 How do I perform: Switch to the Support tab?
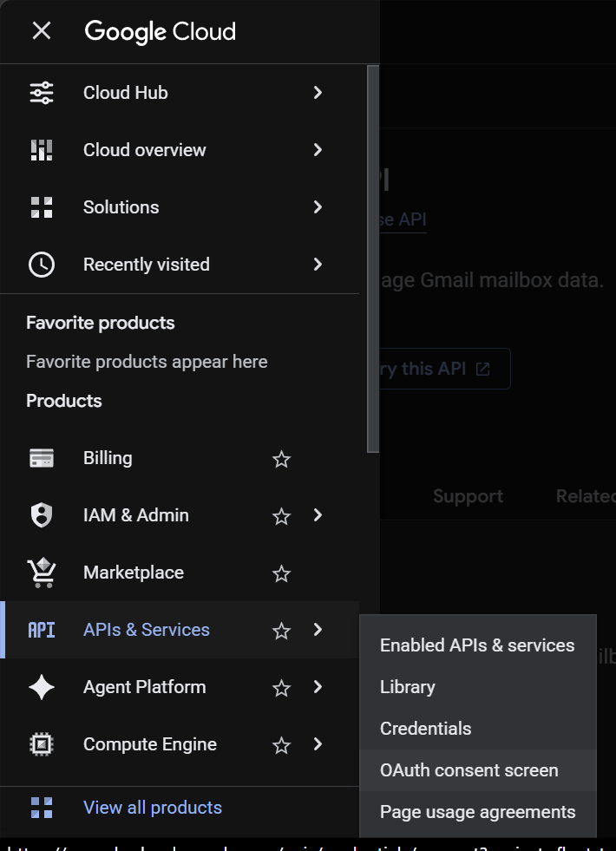point(468,496)
